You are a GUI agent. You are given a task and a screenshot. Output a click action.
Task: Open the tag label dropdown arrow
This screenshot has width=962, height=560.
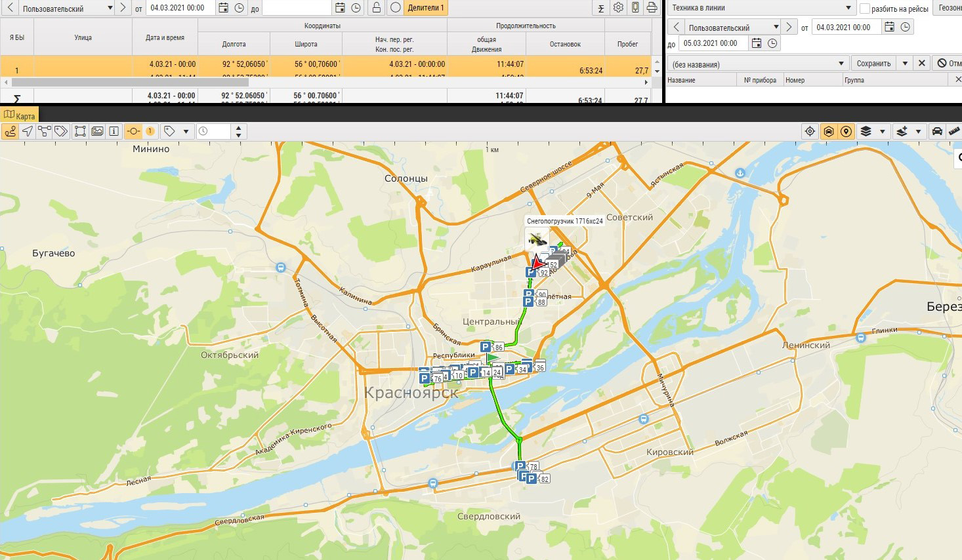[186, 131]
